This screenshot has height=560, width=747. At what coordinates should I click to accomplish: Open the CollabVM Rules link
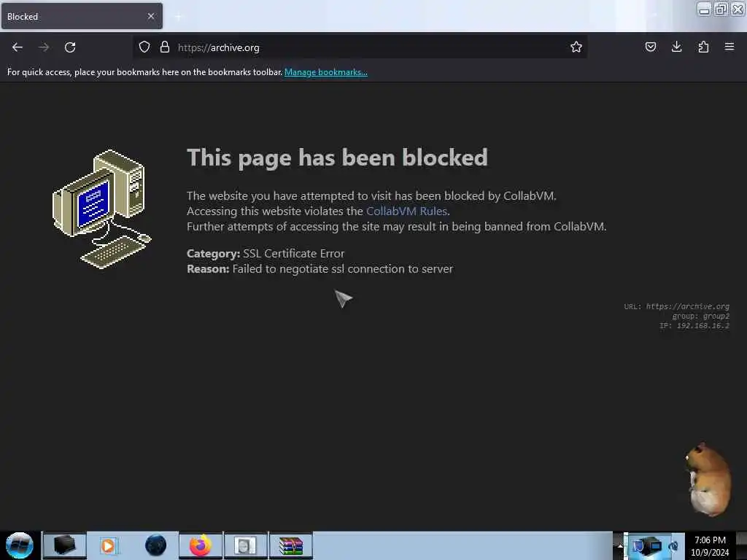(x=406, y=211)
